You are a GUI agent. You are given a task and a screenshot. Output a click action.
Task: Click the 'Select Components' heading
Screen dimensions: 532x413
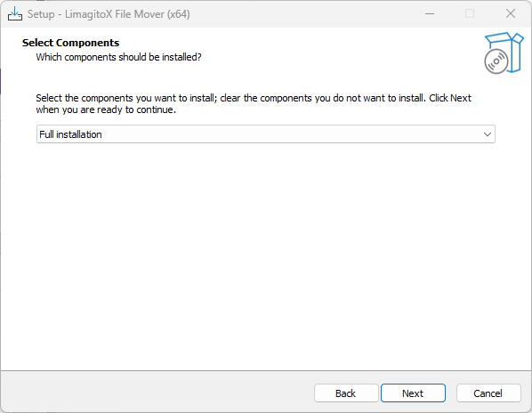(x=70, y=43)
